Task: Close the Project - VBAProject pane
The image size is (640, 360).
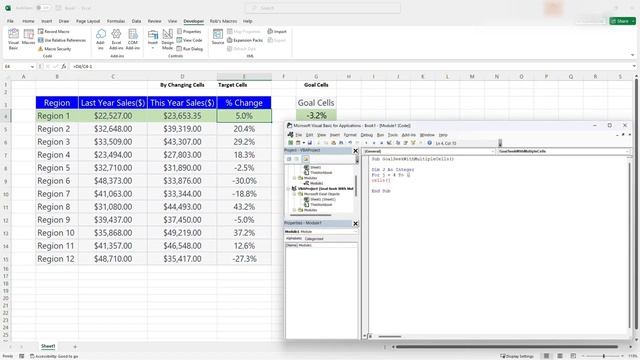Action: tap(356, 151)
